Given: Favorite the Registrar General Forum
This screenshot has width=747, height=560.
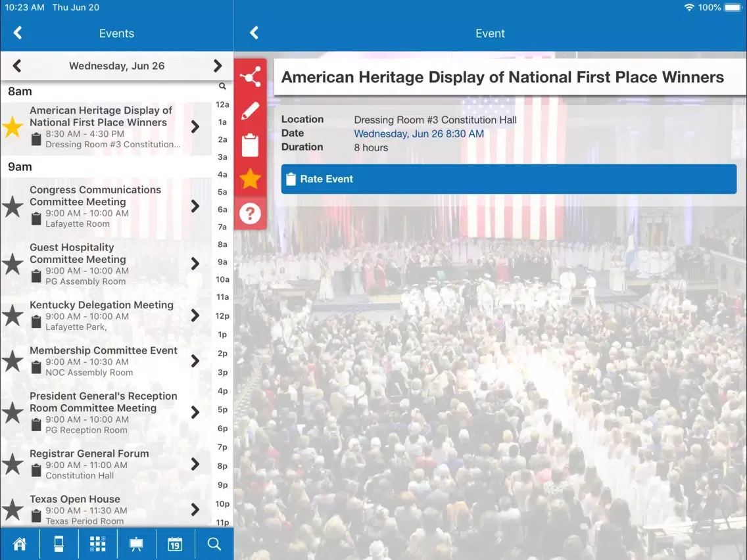Looking at the screenshot, I should click(12, 464).
